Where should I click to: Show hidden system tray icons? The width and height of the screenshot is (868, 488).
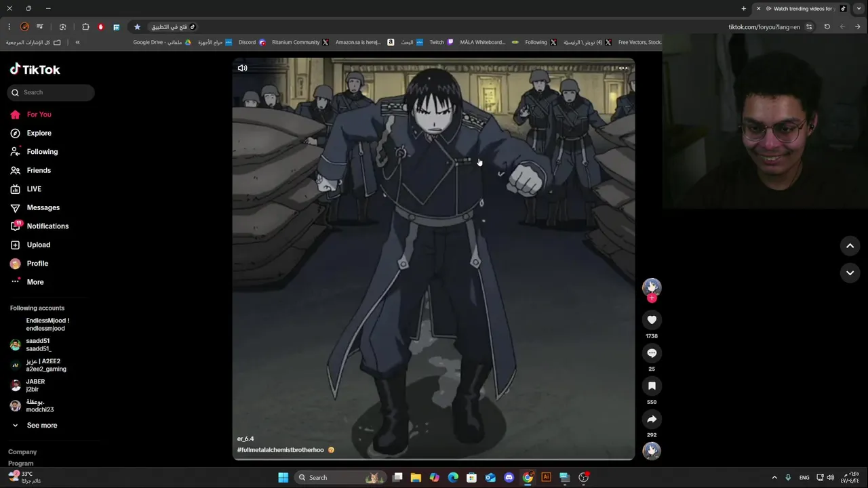[774, 477]
